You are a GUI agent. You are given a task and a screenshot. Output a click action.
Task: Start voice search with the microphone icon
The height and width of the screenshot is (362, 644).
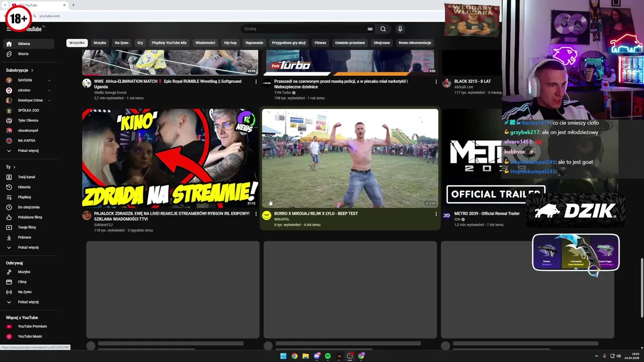400,29
